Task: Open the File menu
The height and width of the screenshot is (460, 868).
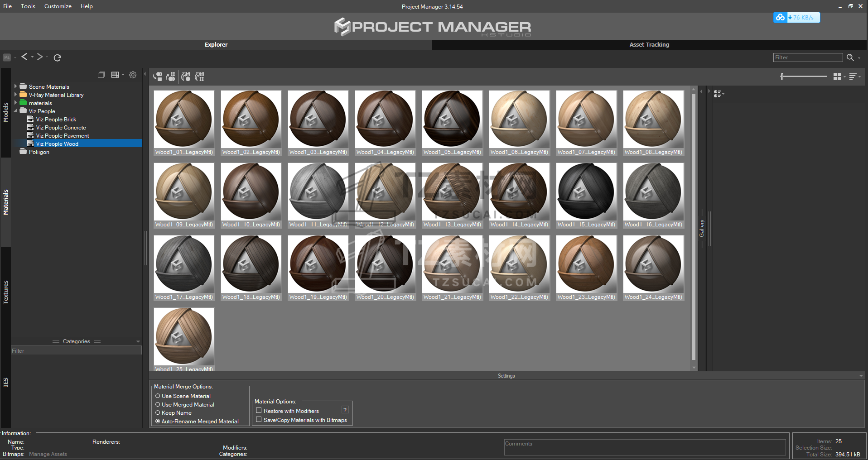Action: click(x=8, y=6)
